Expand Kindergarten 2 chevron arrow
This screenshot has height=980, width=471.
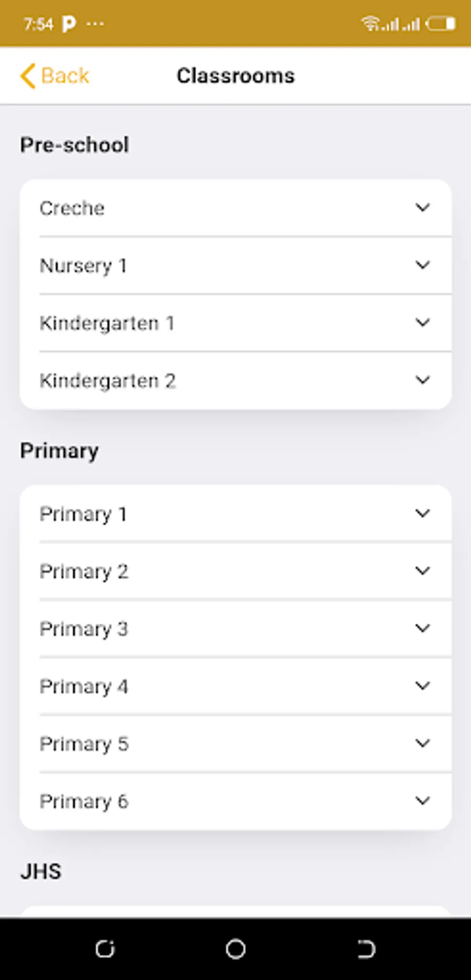422,380
